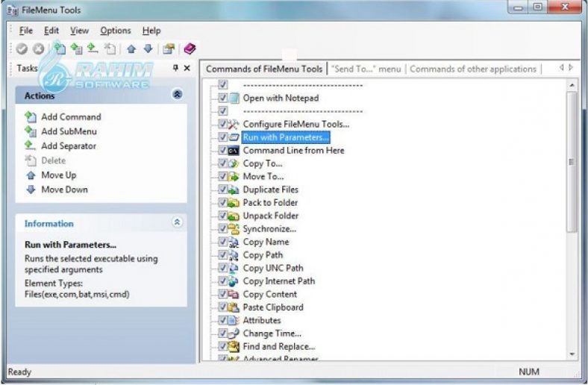
Task: Switch to the "Send To..." menu tab
Action: 366,69
